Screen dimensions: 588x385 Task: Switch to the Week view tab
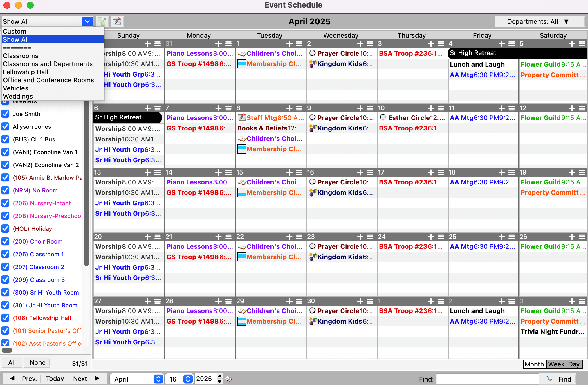tap(556, 364)
